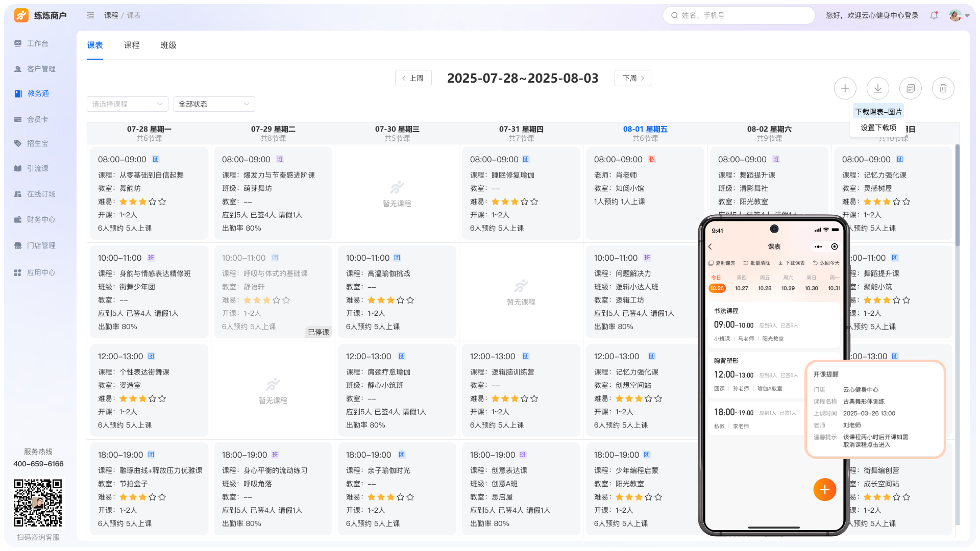
Task: Open 教务通 in the sidebar
Action: pos(38,93)
